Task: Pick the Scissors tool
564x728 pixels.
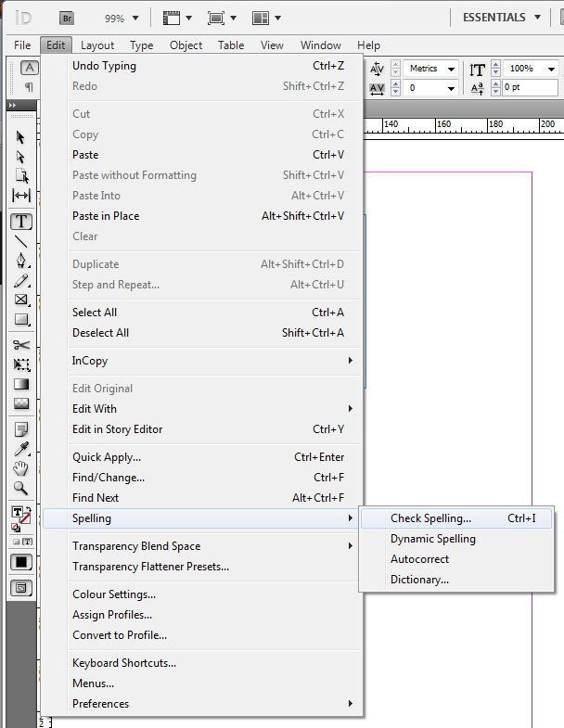Action: tap(21, 345)
